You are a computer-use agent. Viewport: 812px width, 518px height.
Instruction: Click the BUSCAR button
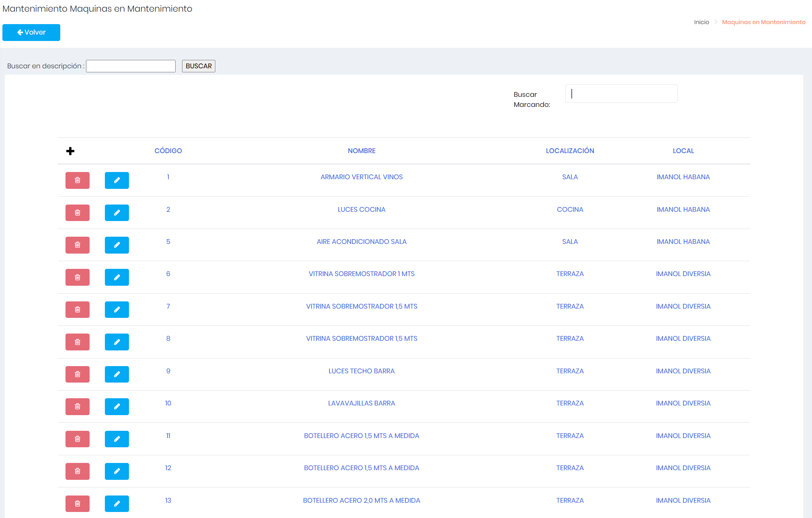(x=198, y=66)
